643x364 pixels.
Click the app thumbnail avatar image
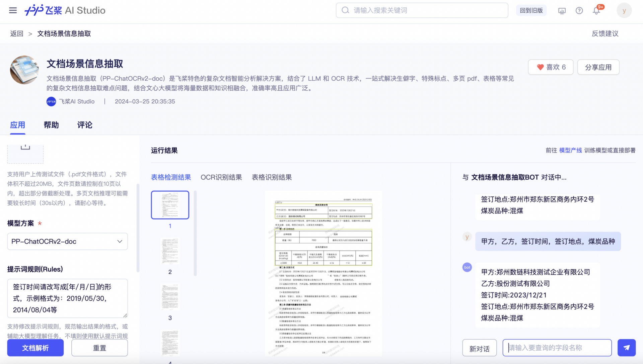24,70
